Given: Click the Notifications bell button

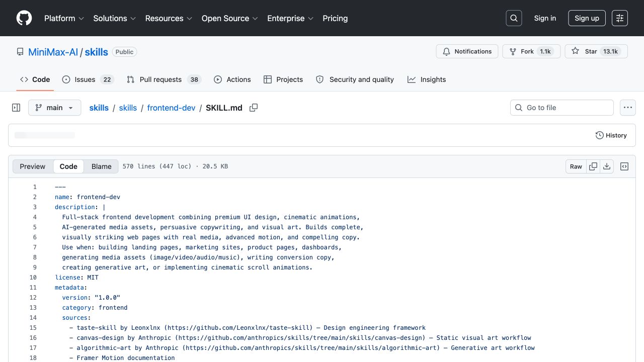Looking at the screenshot, I should point(467,51).
